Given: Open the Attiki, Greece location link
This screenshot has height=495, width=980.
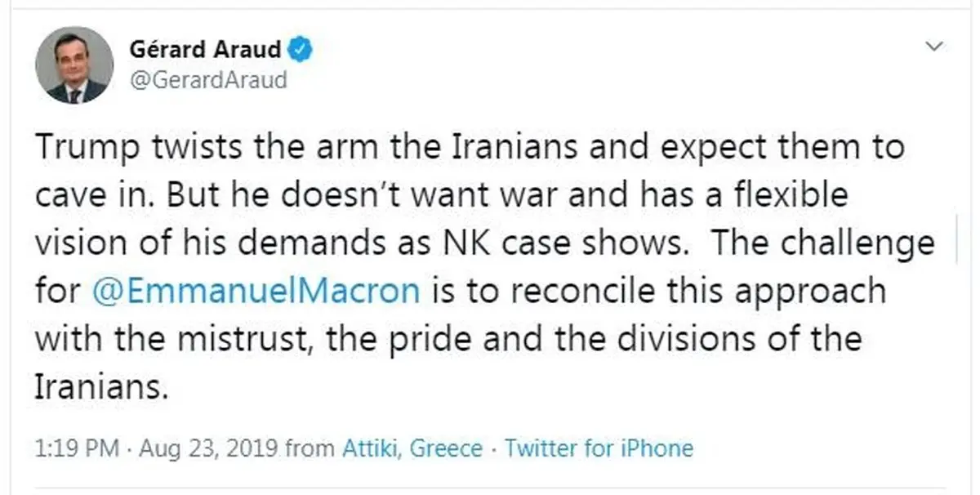Looking at the screenshot, I should pyautogui.click(x=412, y=448).
